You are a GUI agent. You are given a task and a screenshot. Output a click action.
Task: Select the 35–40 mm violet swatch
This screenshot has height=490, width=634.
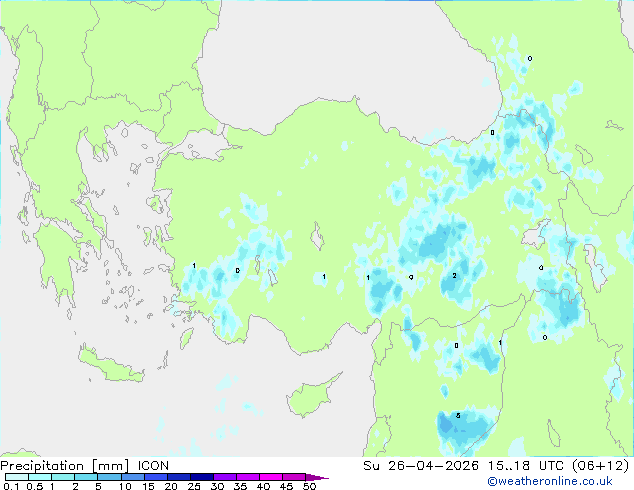click(247, 477)
